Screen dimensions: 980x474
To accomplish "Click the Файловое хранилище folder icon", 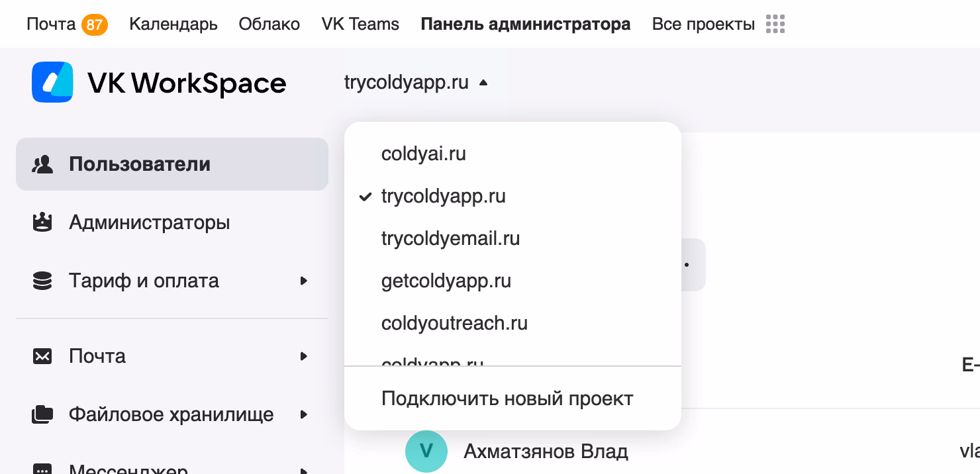I will tap(42, 414).
